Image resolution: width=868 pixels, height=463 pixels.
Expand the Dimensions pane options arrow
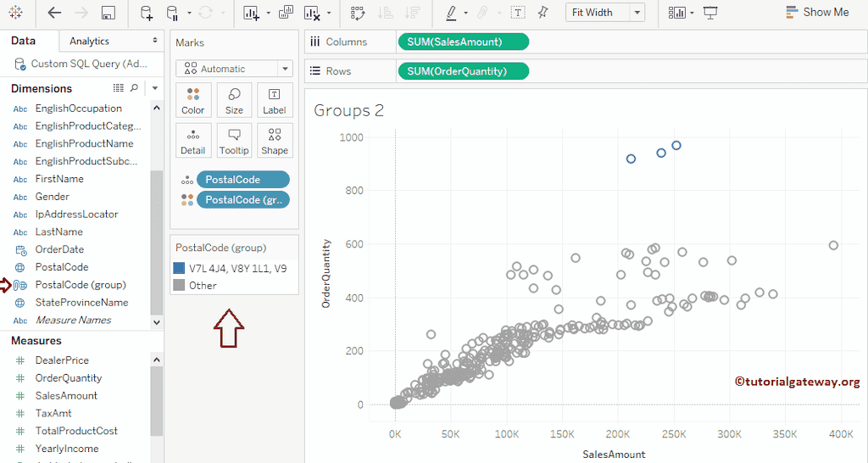tap(155, 88)
